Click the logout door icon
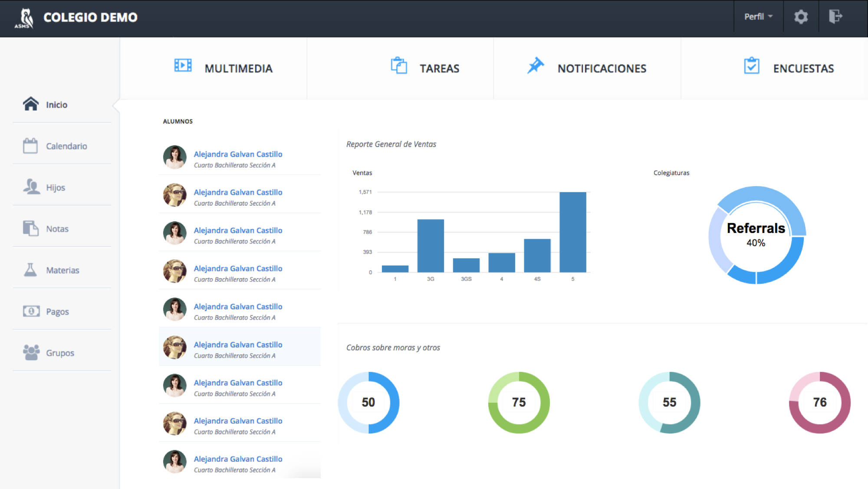Viewport: 868px width, 489px height. [x=835, y=16]
